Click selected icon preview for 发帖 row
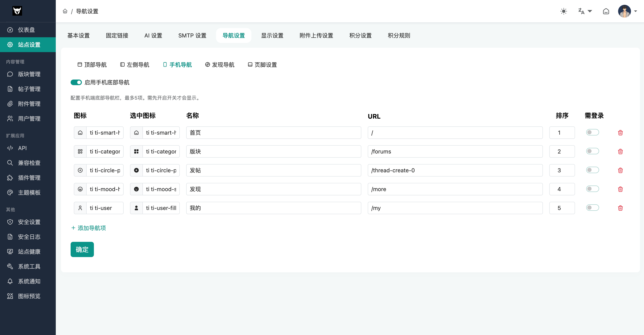Image resolution: width=644 pixels, height=335 pixels. click(136, 170)
